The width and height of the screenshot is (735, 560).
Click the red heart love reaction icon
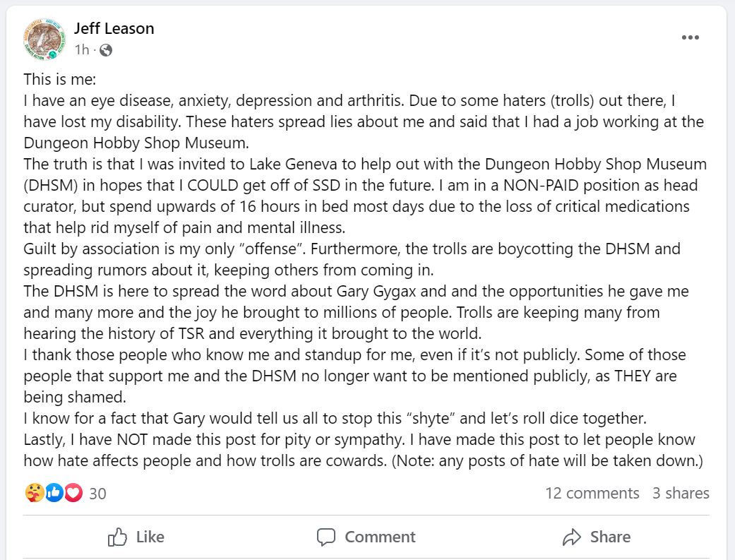[x=73, y=493]
